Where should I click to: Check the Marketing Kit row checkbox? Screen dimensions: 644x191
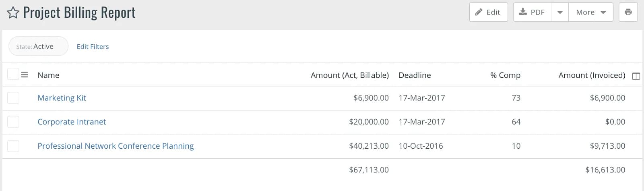tap(13, 98)
